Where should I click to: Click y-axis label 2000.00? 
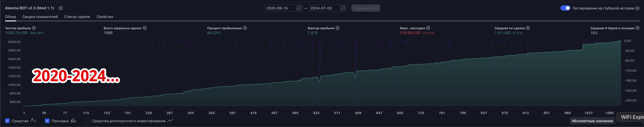(14, 42)
